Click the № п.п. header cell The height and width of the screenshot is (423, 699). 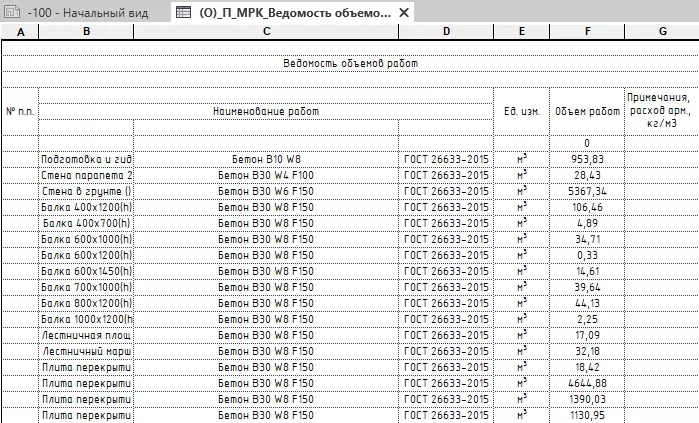pyautogui.click(x=20, y=111)
